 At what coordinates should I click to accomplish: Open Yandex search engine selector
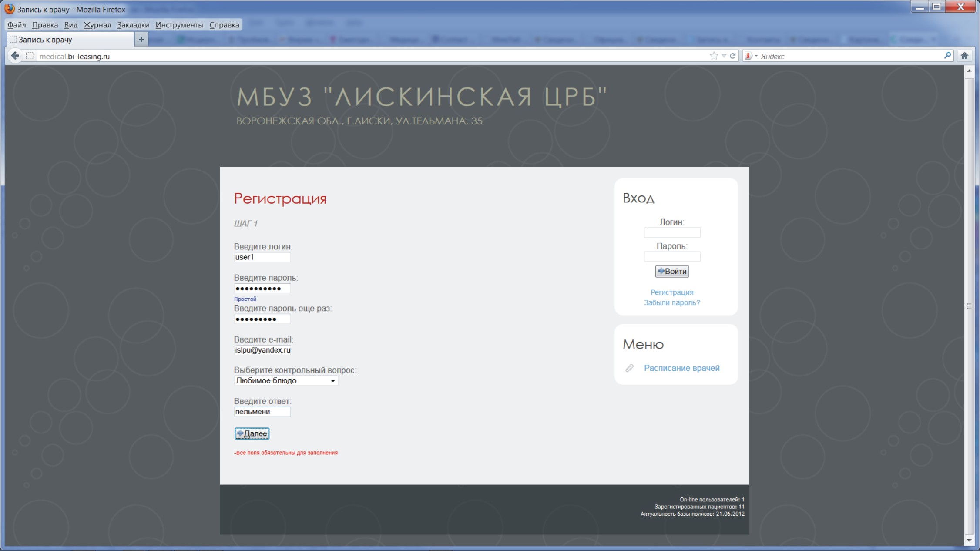(x=751, y=56)
